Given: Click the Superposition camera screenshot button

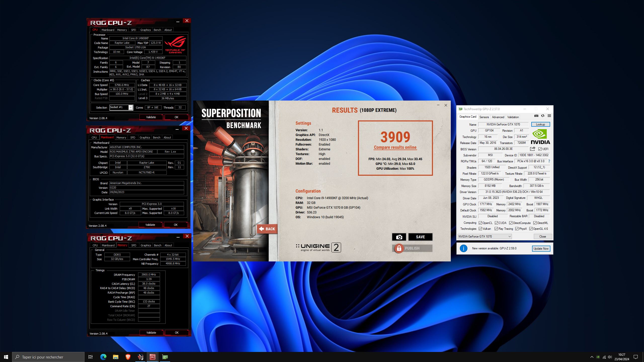Looking at the screenshot, I should (399, 237).
